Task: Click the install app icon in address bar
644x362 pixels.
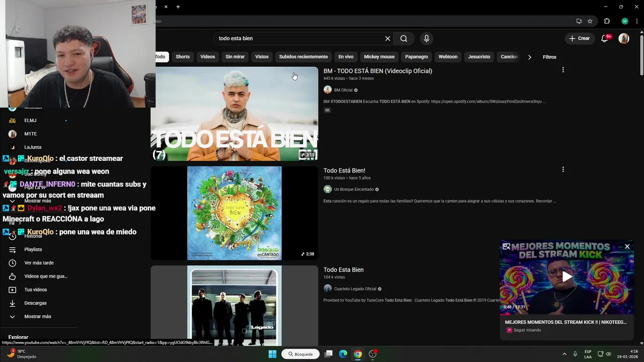Action: (x=579, y=21)
